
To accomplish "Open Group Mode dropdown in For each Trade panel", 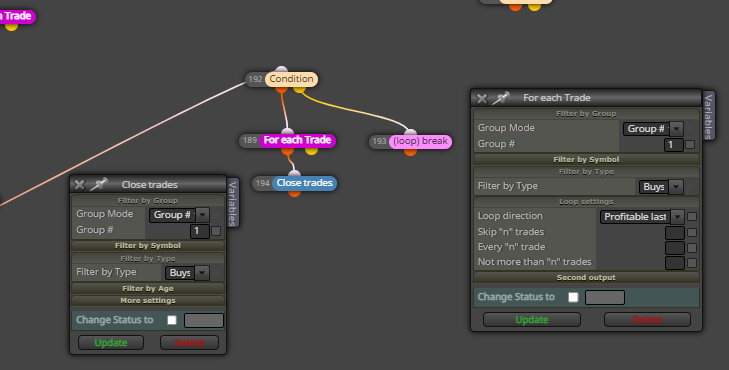I will coord(653,129).
